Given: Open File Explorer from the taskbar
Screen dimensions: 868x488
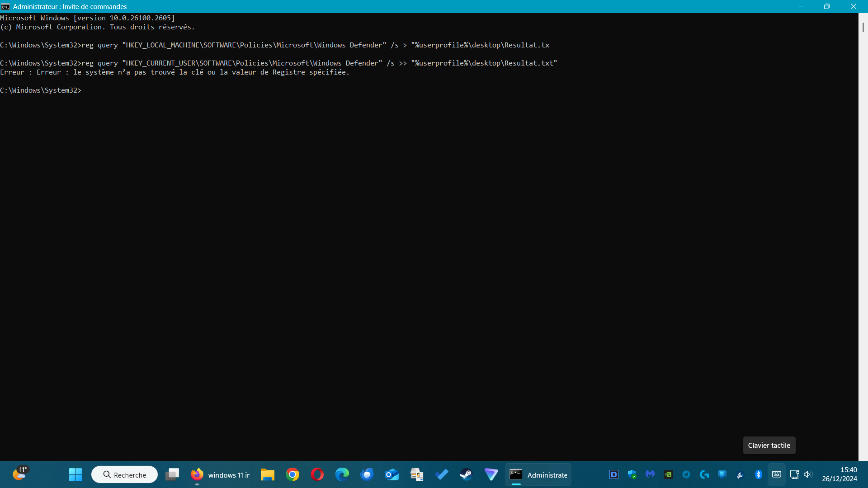Looking at the screenshot, I should pyautogui.click(x=268, y=474).
